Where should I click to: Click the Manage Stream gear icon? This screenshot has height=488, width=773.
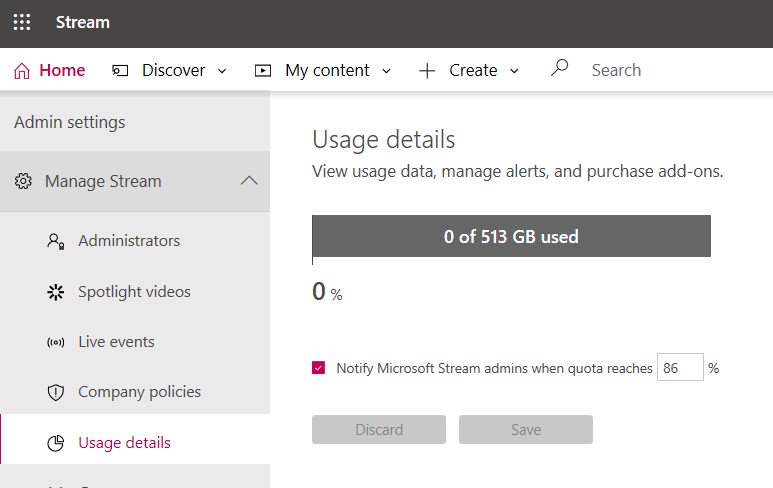coord(23,181)
